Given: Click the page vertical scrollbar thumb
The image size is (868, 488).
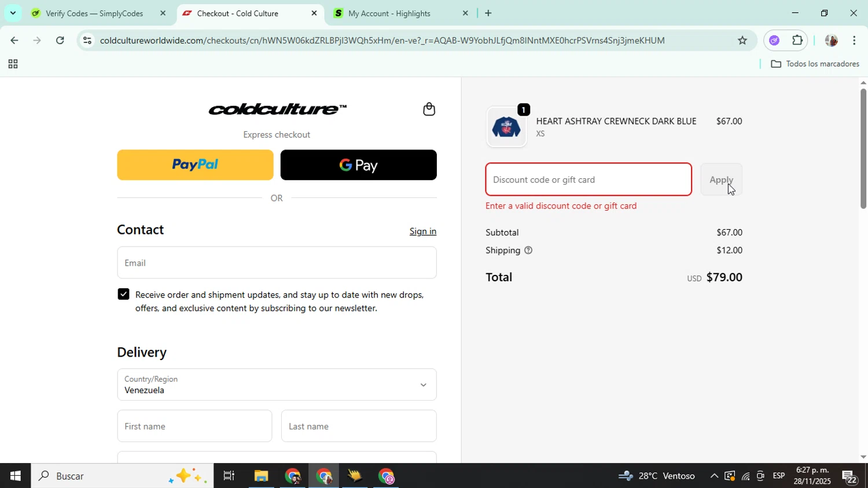Looking at the screenshot, I should tap(863, 148).
